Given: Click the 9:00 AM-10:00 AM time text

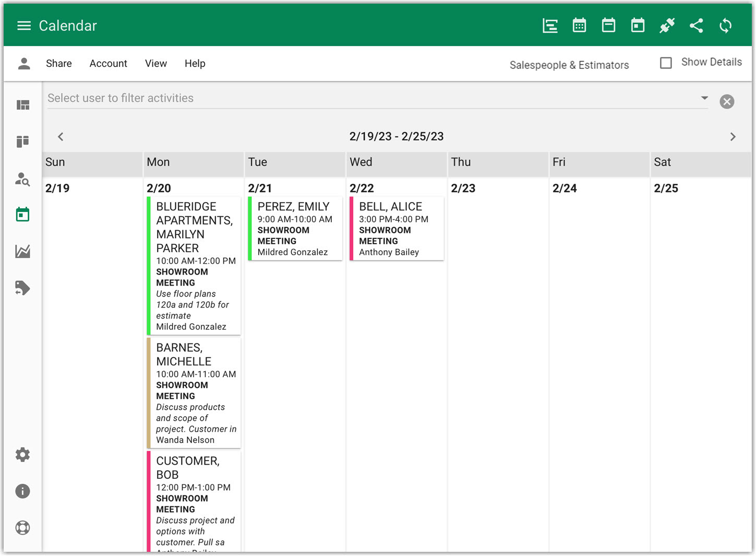Looking at the screenshot, I should point(295,219).
